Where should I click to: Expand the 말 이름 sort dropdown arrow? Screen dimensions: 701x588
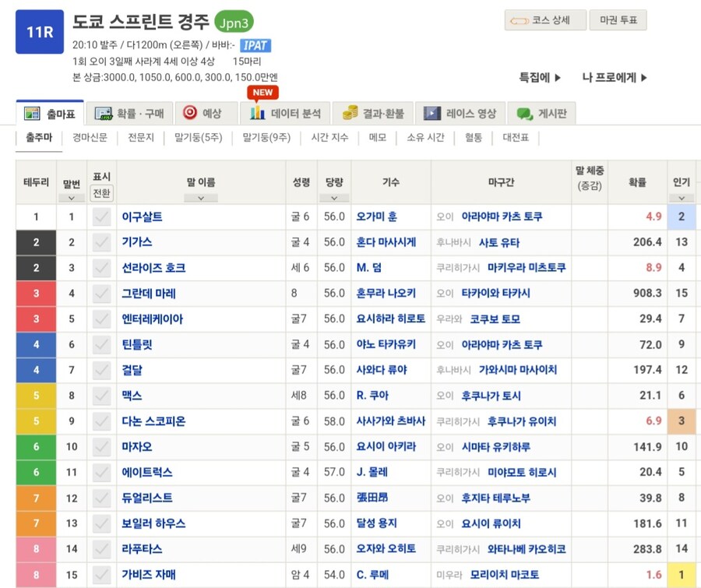(199, 199)
